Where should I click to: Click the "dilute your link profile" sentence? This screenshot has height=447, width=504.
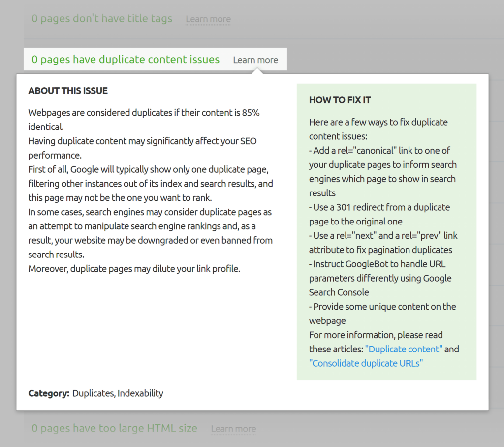click(x=134, y=269)
